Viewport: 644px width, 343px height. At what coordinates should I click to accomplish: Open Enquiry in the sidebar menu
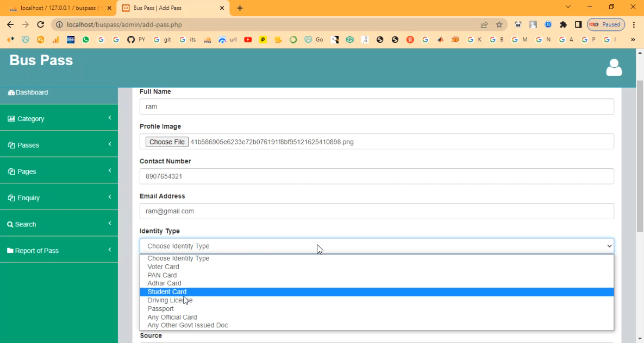point(59,198)
